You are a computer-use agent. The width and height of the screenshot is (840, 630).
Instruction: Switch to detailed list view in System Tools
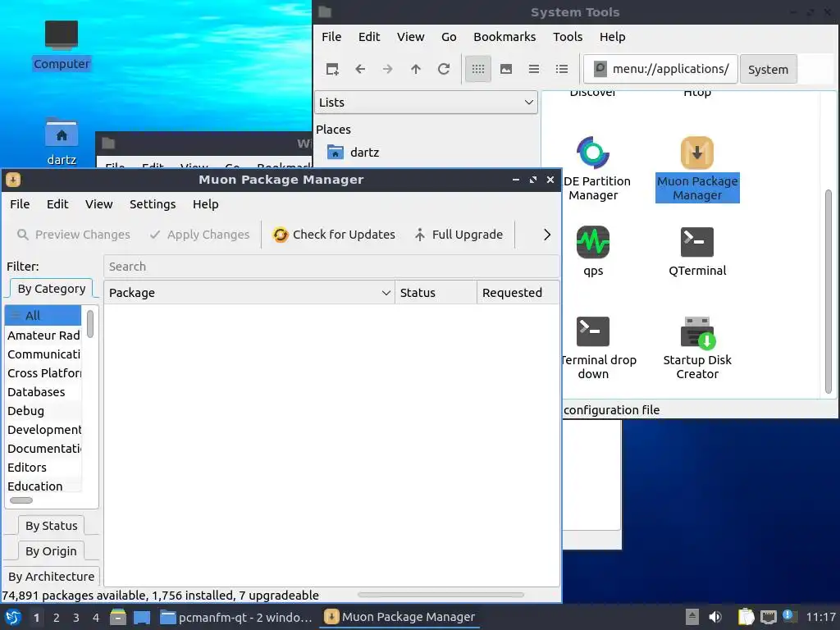[x=561, y=69]
